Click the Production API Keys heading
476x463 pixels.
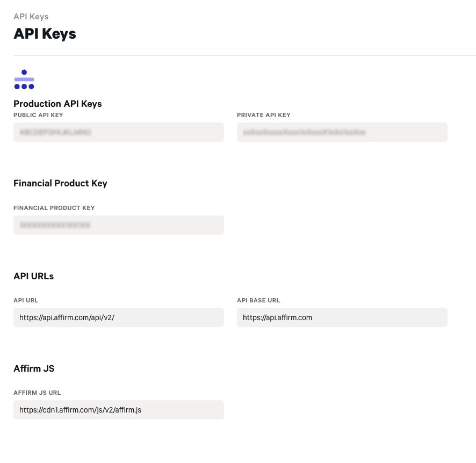[57, 104]
